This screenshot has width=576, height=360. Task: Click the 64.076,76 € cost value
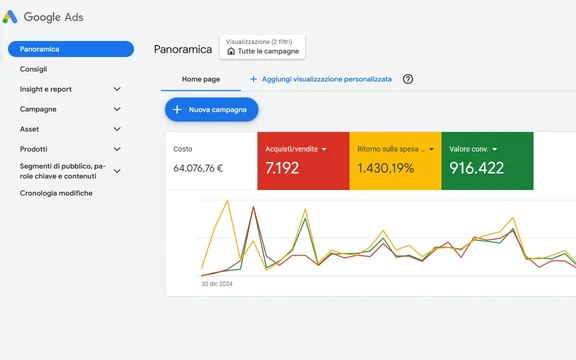(198, 168)
